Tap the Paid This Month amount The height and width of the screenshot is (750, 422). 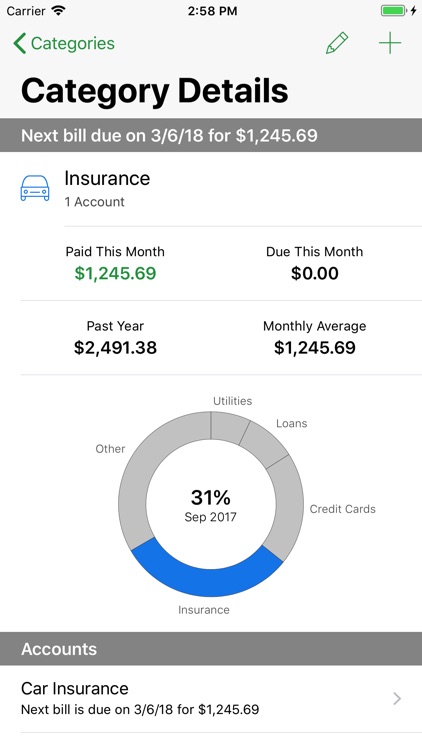coord(115,273)
